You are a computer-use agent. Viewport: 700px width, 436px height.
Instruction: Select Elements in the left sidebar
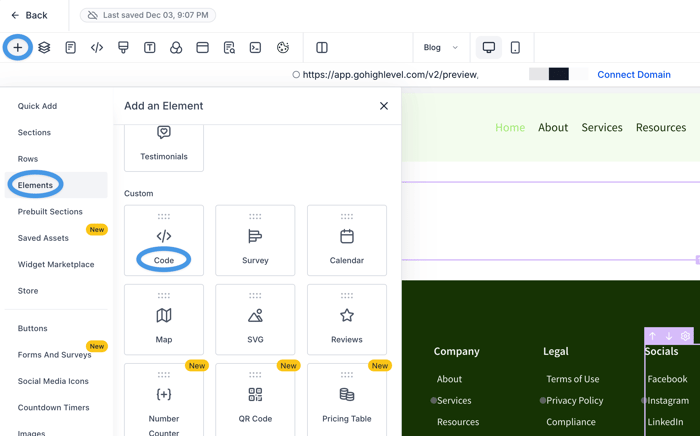point(35,185)
